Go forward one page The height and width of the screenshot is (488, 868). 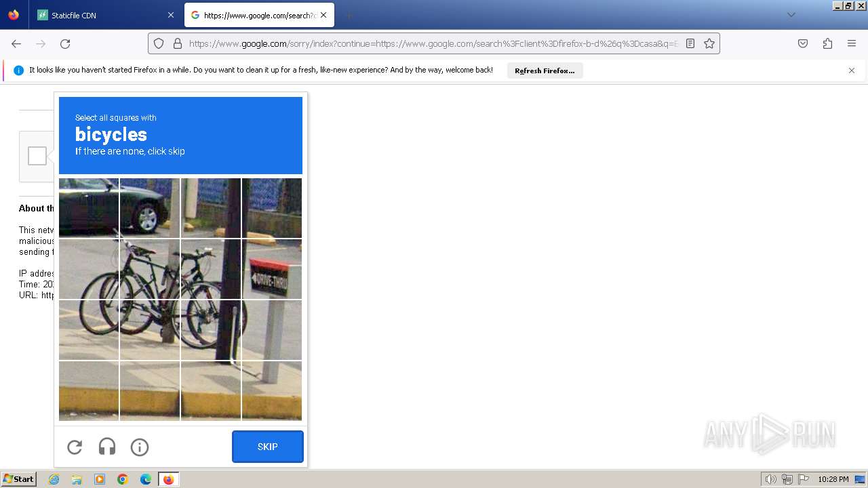[x=41, y=43]
